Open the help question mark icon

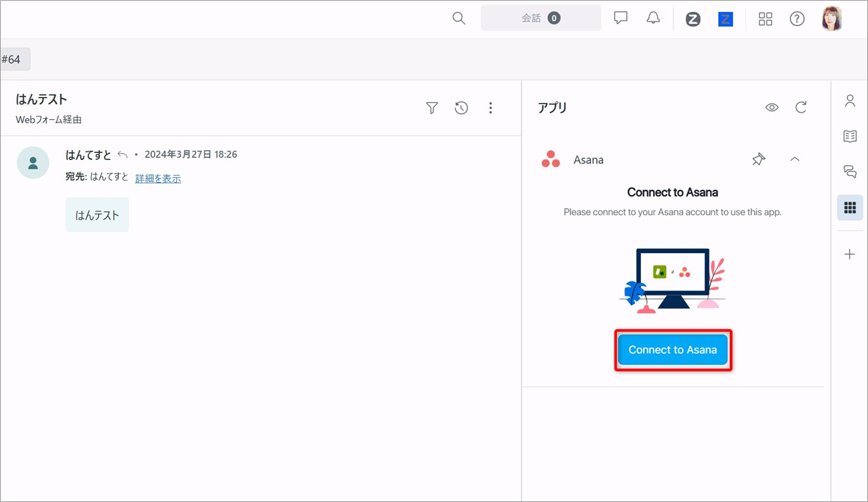click(797, 19)
